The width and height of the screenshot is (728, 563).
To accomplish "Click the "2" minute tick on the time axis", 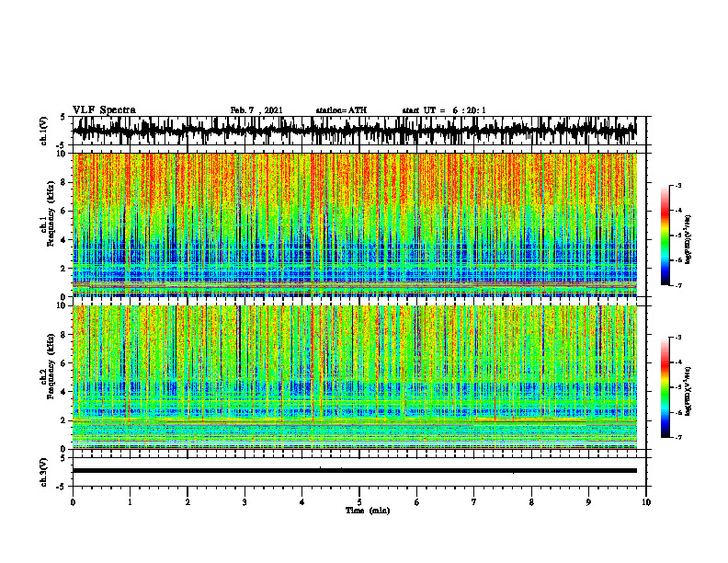I will pos(188,502).
